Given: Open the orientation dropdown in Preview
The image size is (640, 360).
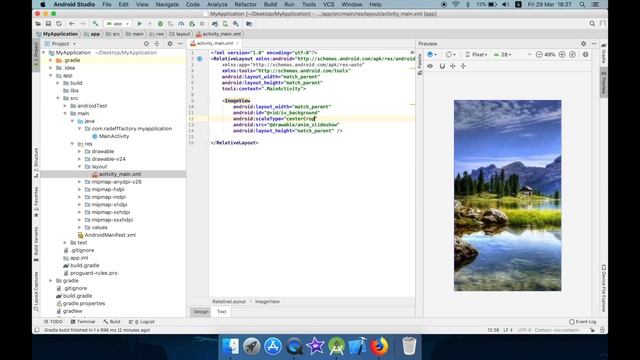Looking at the screenshot, I should click(x=451, y=54).
